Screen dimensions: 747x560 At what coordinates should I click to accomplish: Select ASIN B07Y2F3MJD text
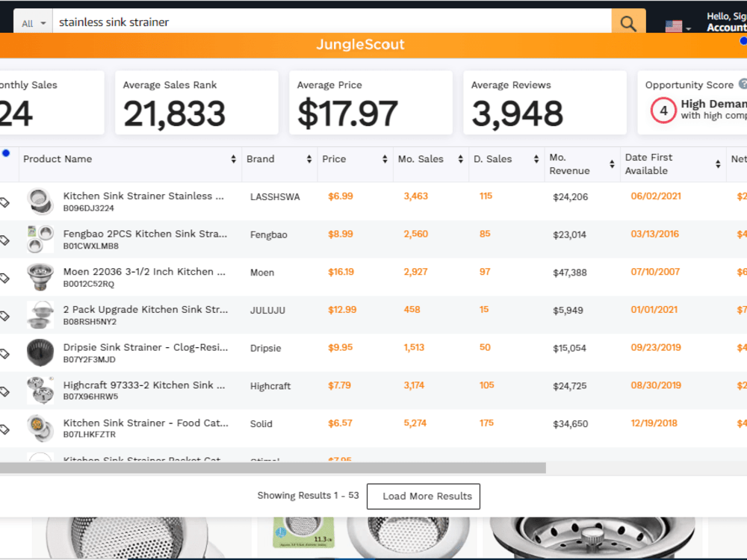89,360
